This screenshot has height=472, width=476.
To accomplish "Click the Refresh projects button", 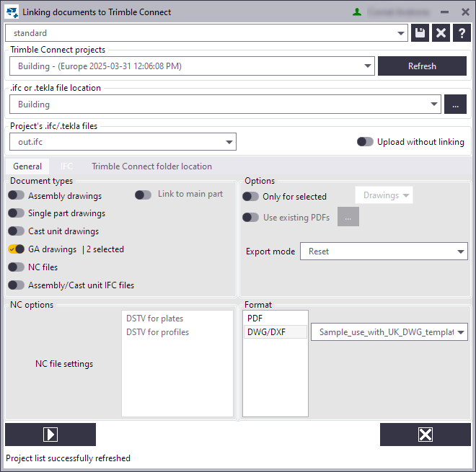I will coord(422,66).
